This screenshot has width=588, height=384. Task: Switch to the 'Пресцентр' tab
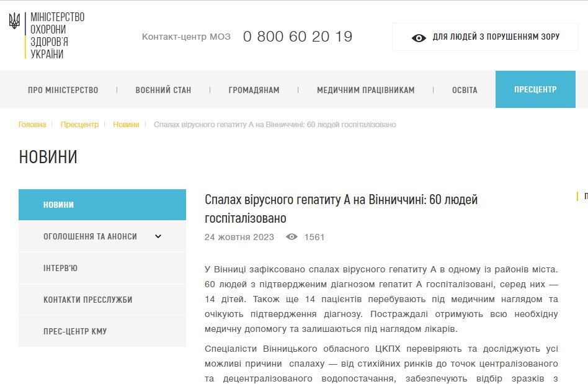[535, 90]
